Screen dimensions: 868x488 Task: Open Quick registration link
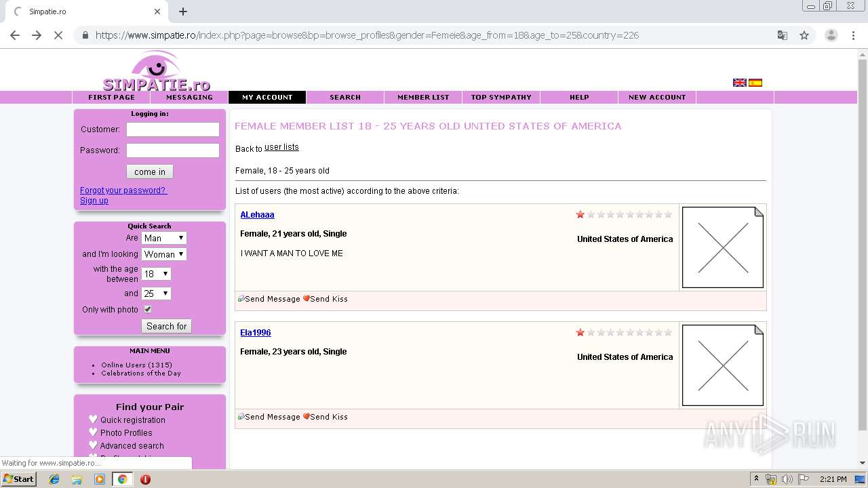pyautogui.click(x=133, y=420)
